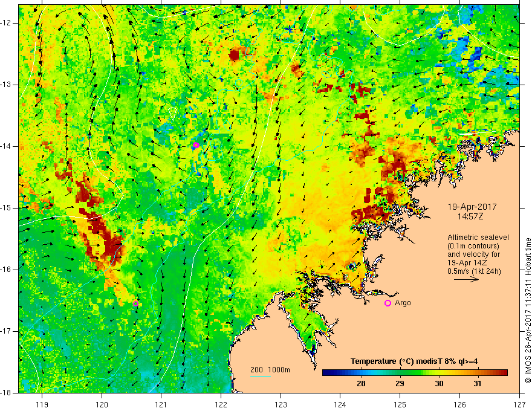The width and height of the screenshot is (532, 411).
Task: Click the "Altimetric sealevel" text
Action: point(478,238)
